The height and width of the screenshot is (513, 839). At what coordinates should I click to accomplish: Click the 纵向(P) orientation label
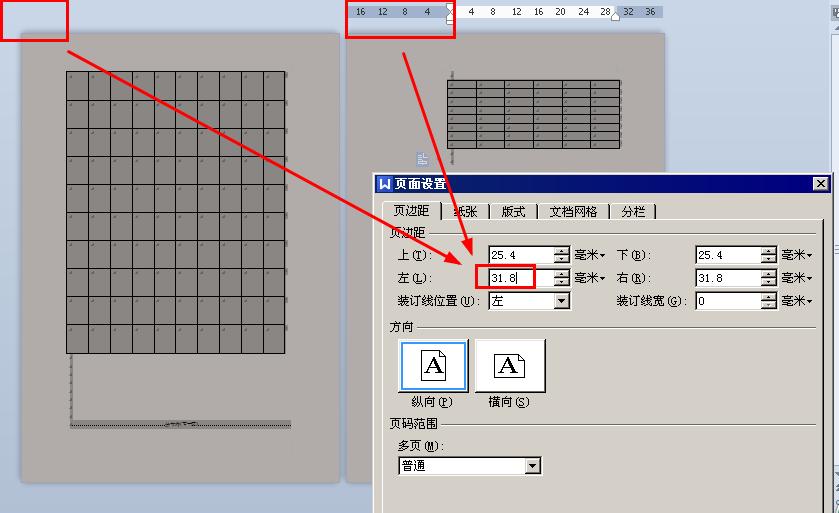[x=432, y=402]
